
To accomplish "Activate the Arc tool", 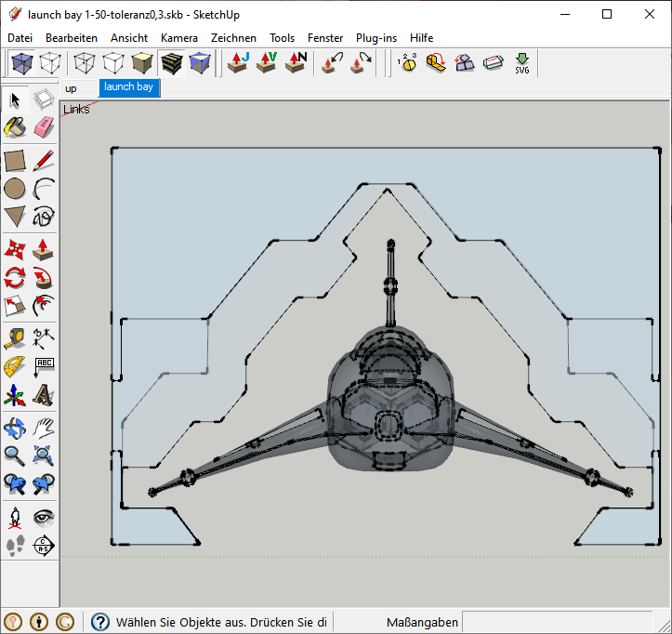I will [44, 189].
